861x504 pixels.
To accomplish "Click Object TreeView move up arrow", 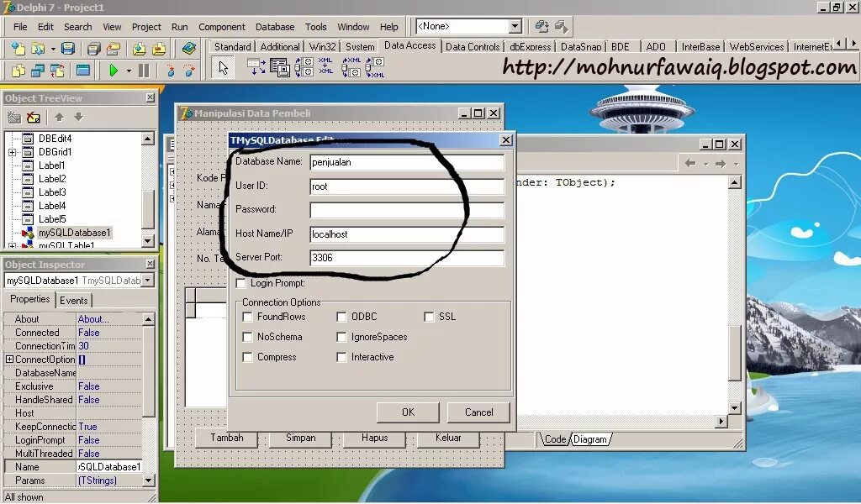I will [60, 118].
